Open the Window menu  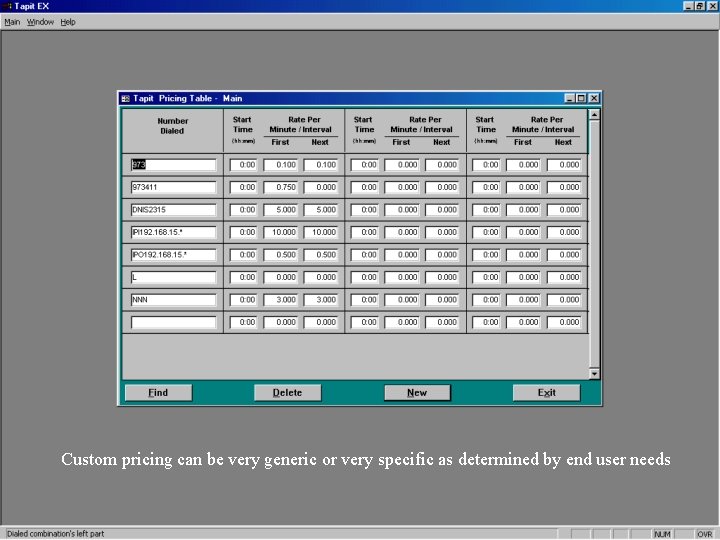(40, 22)
